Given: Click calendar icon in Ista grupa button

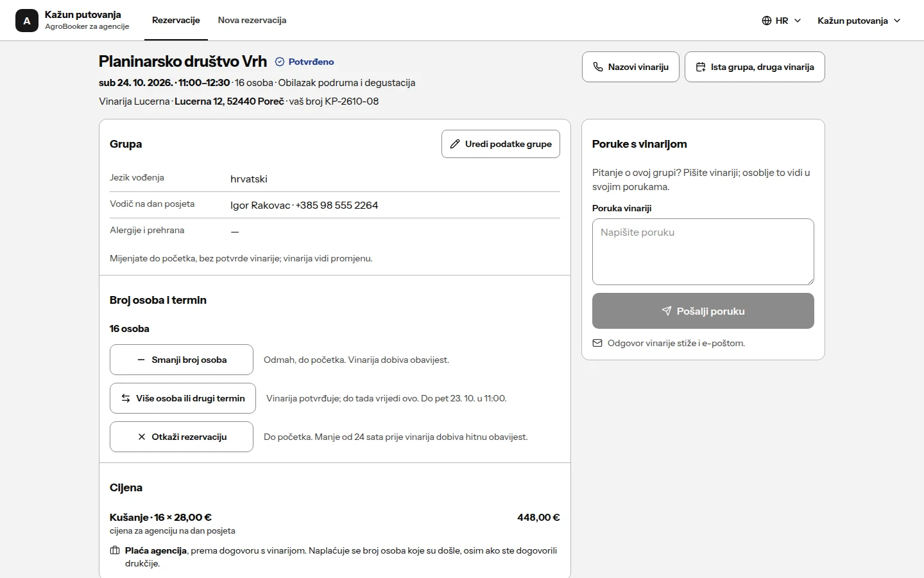Looking at the screenshot, I should pyautogui.click(x=701, y=67).
